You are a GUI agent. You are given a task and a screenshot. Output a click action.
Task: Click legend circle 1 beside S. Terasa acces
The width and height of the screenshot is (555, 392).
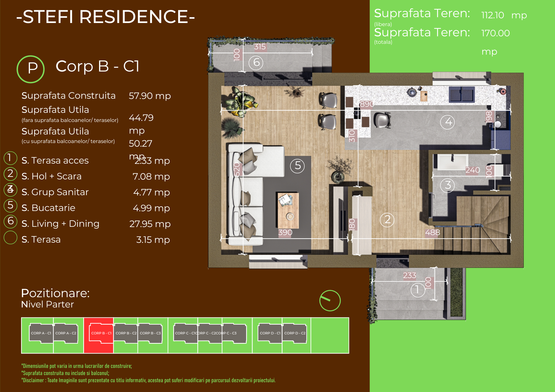(x=10, y=158)
